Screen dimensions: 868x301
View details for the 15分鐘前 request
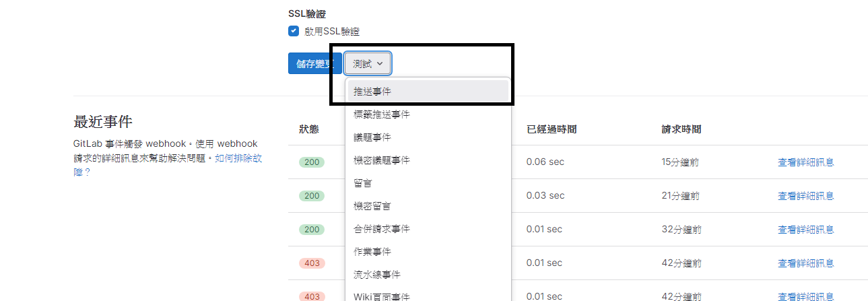tap(805, 162)
